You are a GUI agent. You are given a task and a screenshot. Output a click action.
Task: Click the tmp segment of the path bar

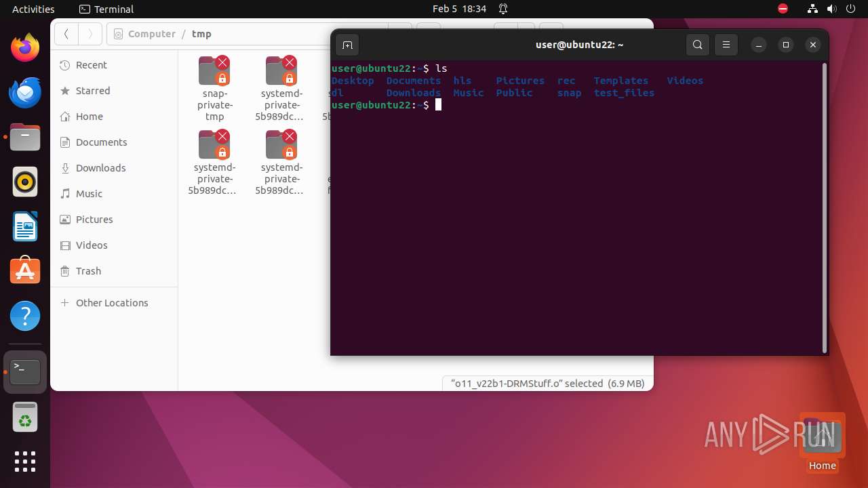coord(201,34)
